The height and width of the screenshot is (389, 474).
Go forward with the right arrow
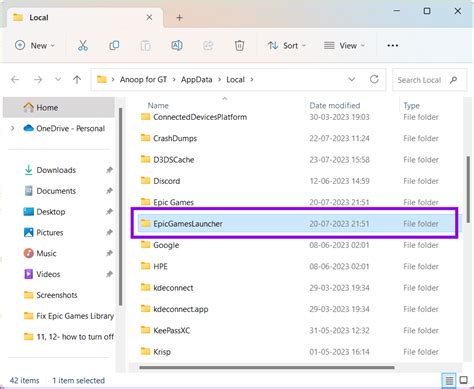tap(38, 80)
